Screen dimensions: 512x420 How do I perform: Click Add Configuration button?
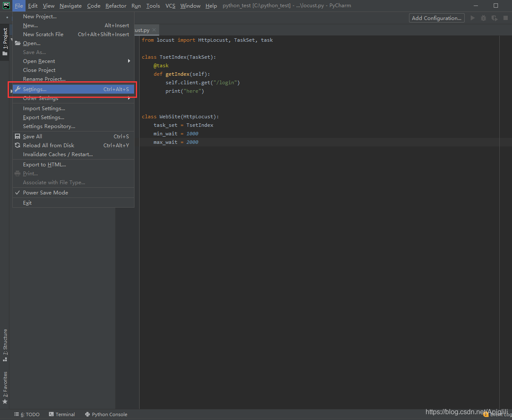click(437, 18)
